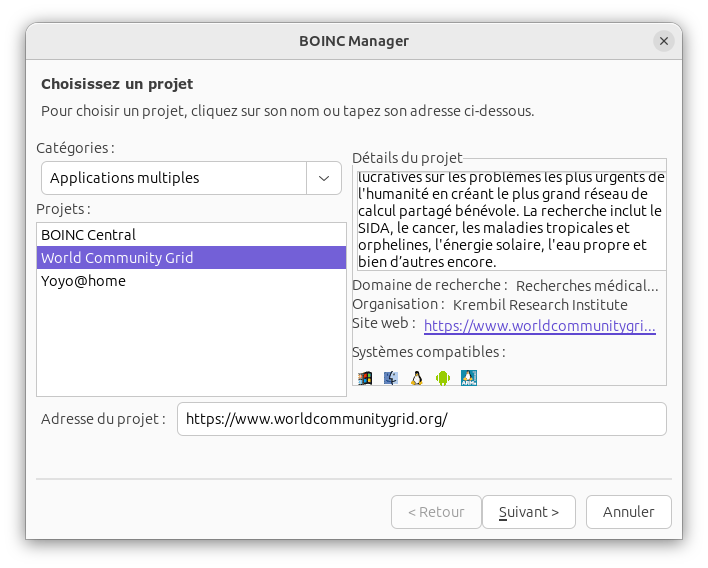Choose Yoyo@home from the projects list
This screenshot has width=708, height=568.
tap(83, 281)
